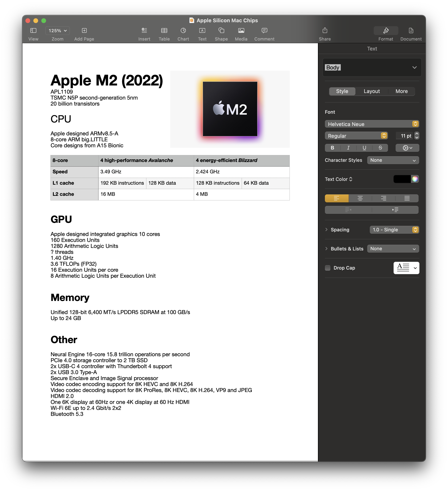Add a Text box from toolbar
Image resolution: width=448 pixels, height=491 pixels.
[x=202, y=31]
